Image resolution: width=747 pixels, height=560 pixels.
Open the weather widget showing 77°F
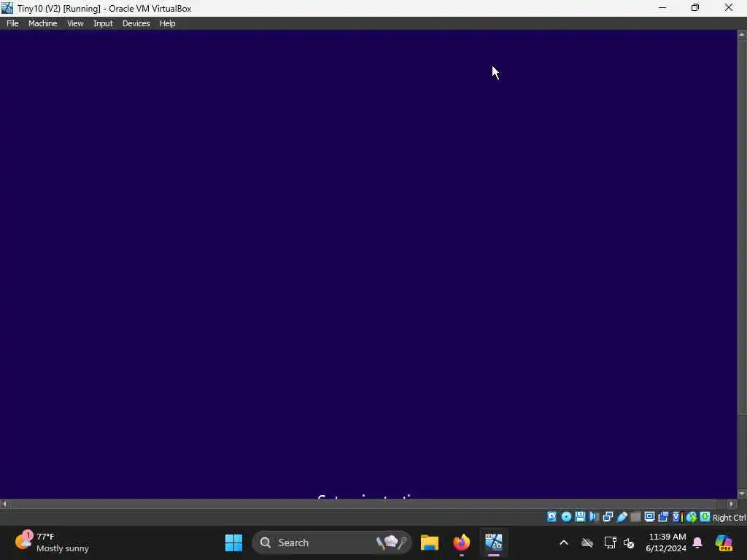[53, 542]
